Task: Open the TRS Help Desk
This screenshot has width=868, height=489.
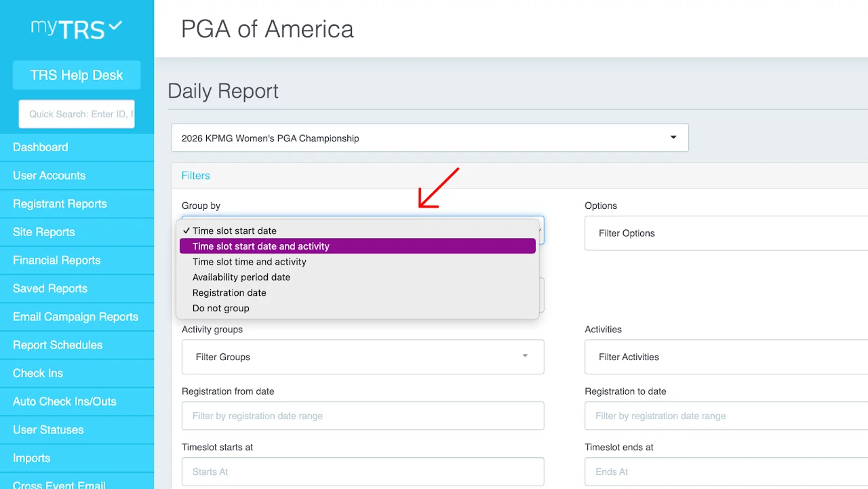Action: coord(77,75)
